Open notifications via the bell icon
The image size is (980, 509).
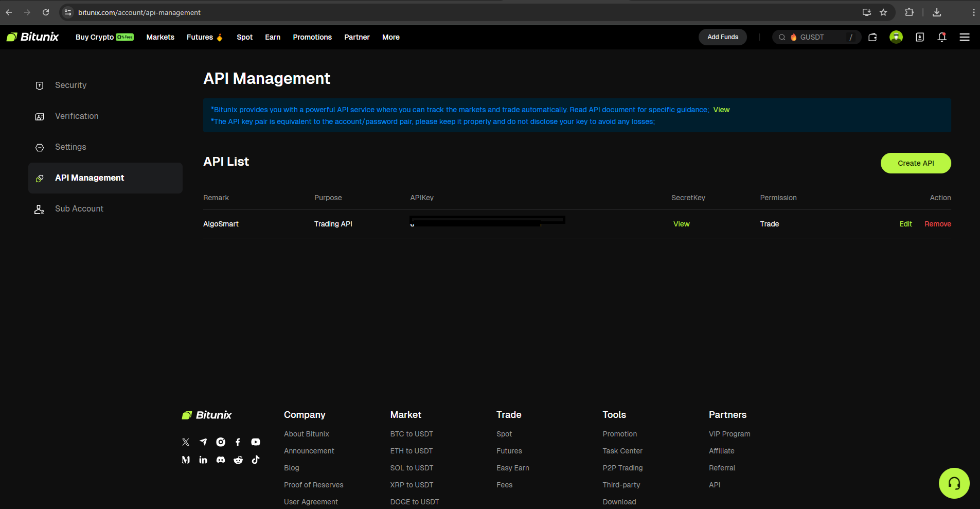(x=941, y=37)
